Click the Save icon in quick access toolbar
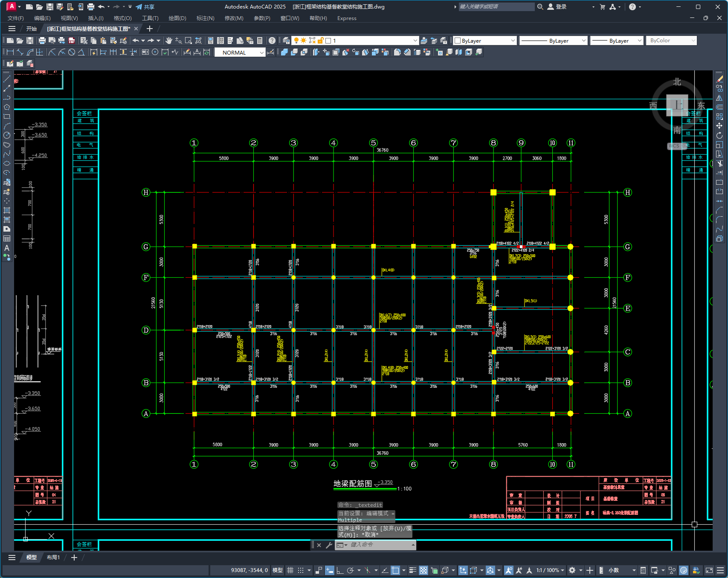This screenshot has height=578, width=728. 49,7
